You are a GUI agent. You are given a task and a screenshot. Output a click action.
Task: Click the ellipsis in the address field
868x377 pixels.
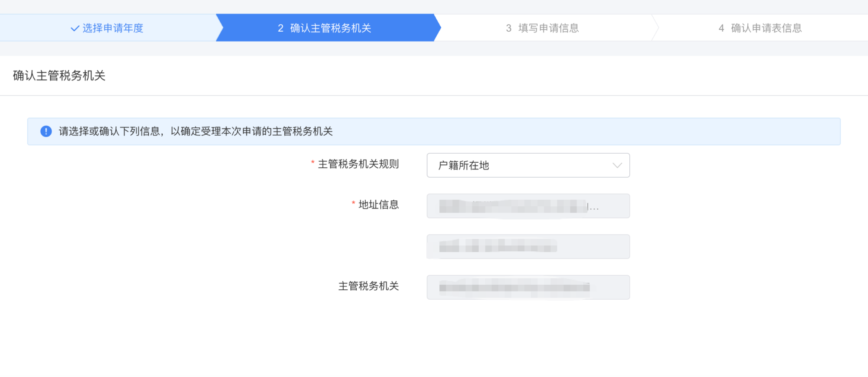[594, 208]
